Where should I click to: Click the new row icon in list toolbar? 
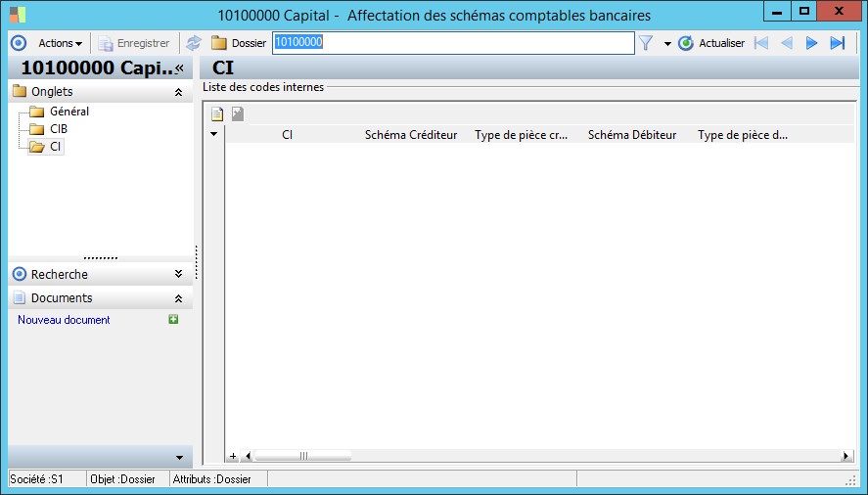pos(217,114)
